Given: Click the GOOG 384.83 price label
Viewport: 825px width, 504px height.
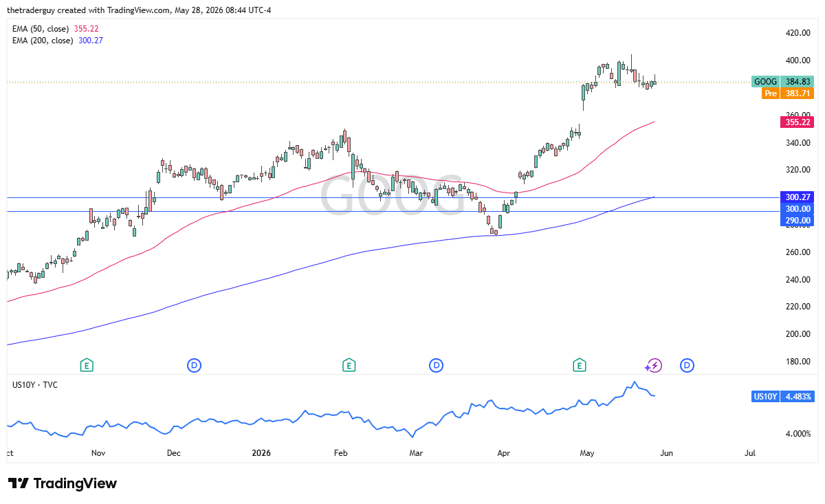Looking at the screenshot, I should point(782,81).
